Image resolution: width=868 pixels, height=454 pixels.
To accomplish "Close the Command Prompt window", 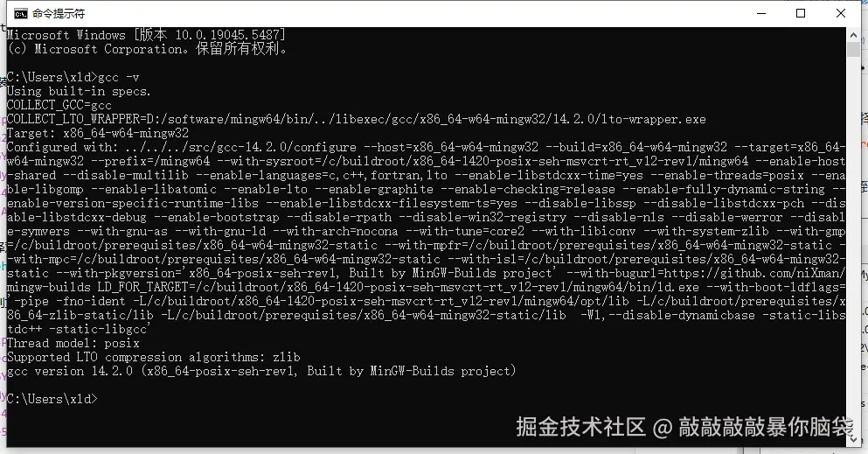I will 840,13.
